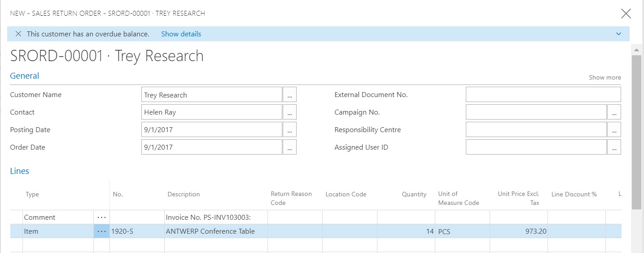Image resolution: width=644 pixels, height=253 pixels.
Task: Click the Posting Date input field
Action: pos(212,130)
